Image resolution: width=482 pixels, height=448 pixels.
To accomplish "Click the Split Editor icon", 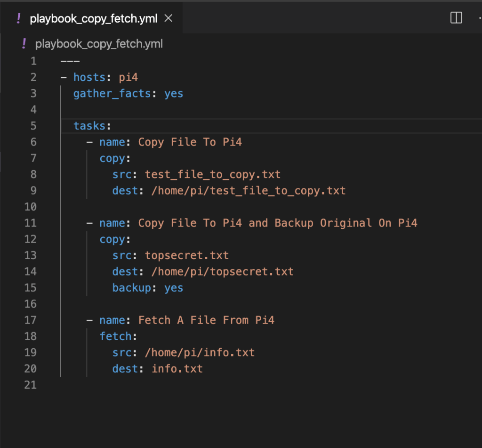I will coord(455,18).
